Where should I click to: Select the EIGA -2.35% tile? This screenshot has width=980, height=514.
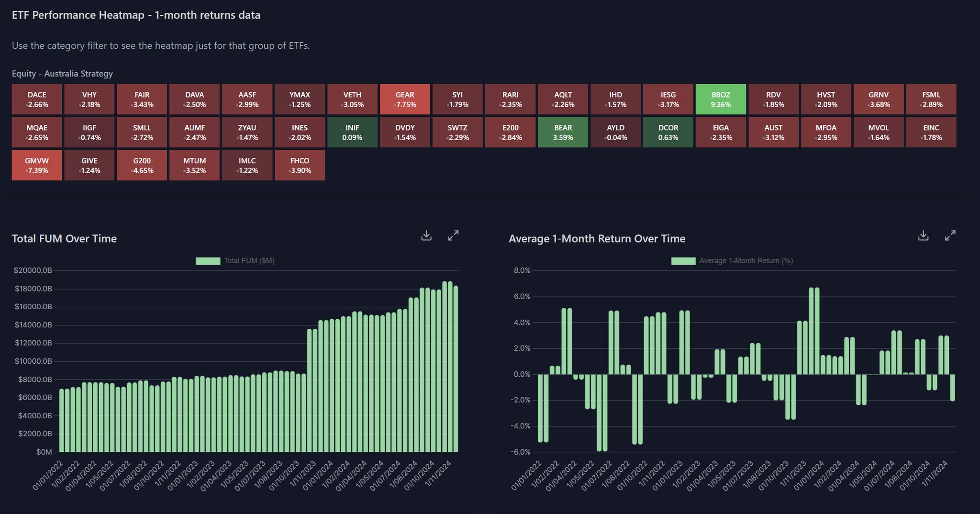click(721, 132)
